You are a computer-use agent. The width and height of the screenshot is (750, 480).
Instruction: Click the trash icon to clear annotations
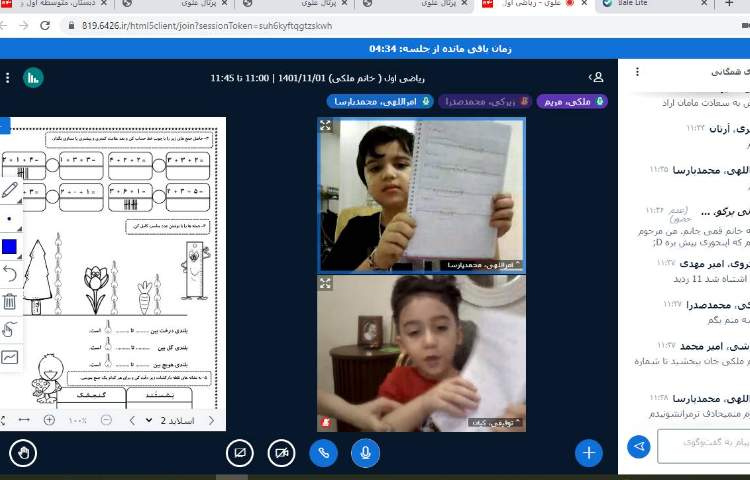tap(10, 301)
